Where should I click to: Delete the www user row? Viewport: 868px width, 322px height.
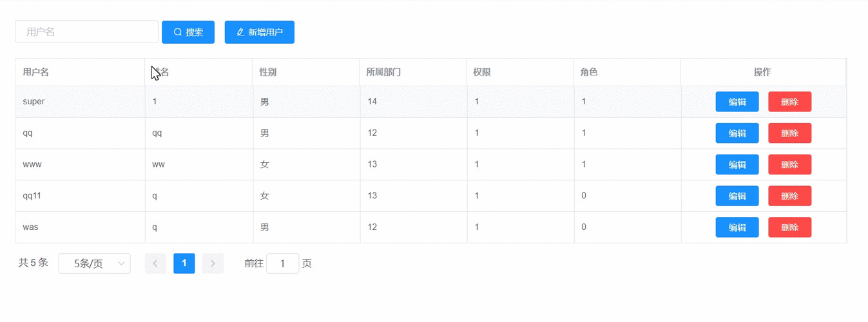pos(789,164)
